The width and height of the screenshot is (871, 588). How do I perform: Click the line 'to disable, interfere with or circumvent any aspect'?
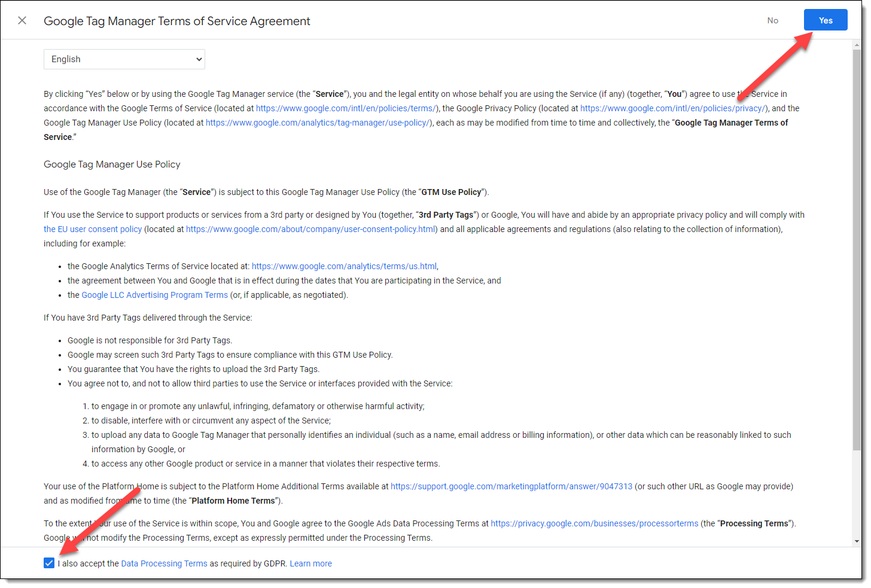click(211, 421)
